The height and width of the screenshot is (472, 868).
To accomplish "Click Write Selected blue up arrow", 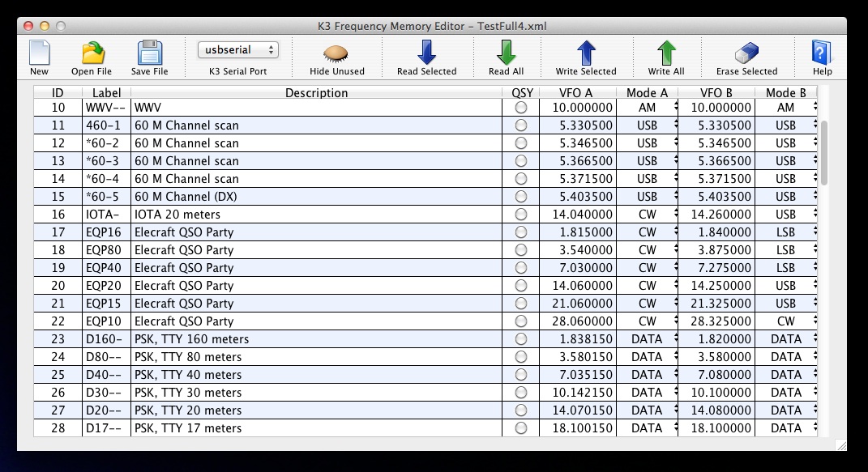I will click(x=586, y=53).
